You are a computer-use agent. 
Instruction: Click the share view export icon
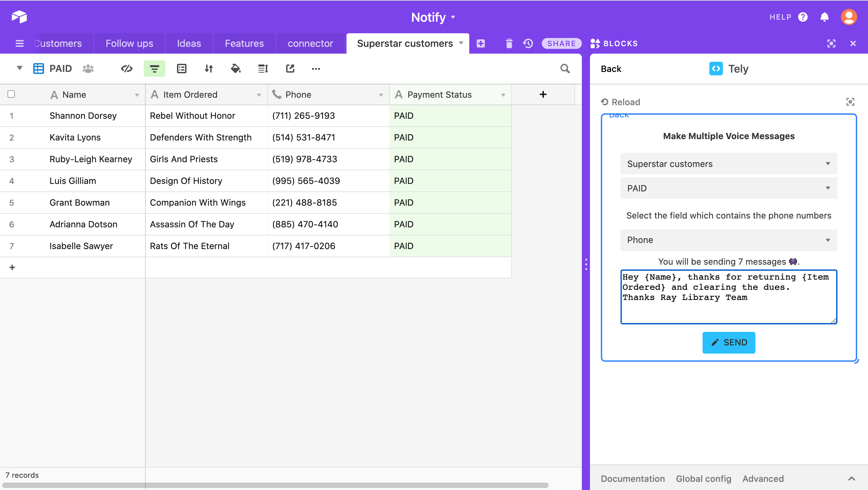click(290, 69)
